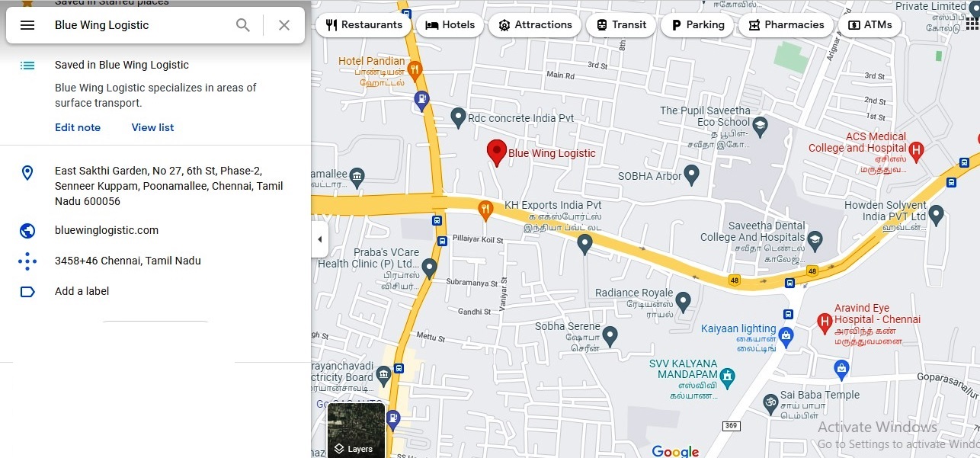
Task: Show Transit places on map
Action: (x=621, y=25)
